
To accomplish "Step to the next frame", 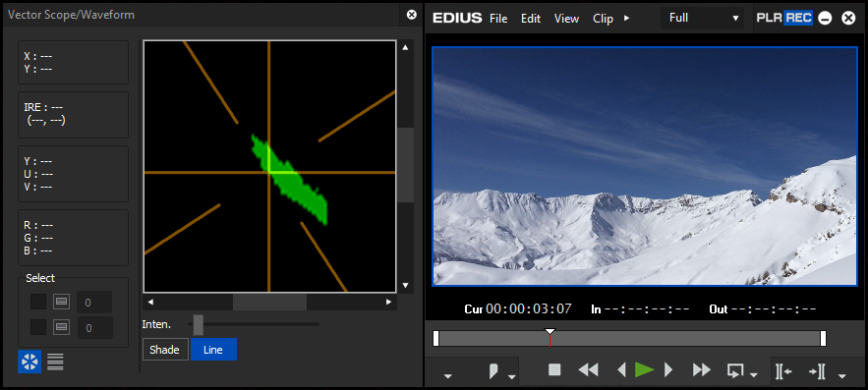I will (668, 369).
